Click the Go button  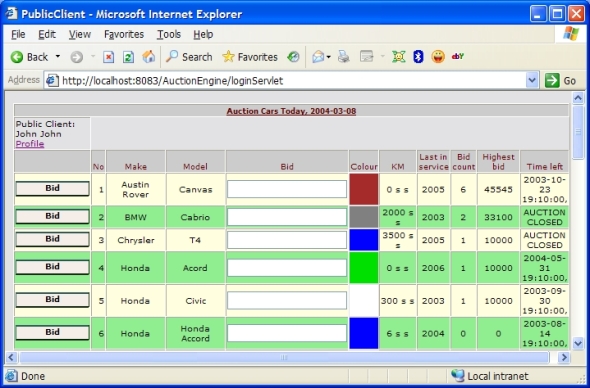pos(560,81)
